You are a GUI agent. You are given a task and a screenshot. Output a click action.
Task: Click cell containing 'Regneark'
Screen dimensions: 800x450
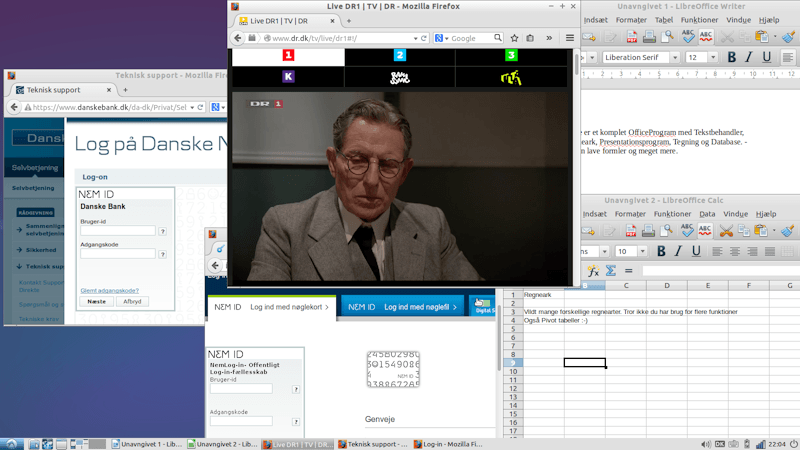point(544,295)
